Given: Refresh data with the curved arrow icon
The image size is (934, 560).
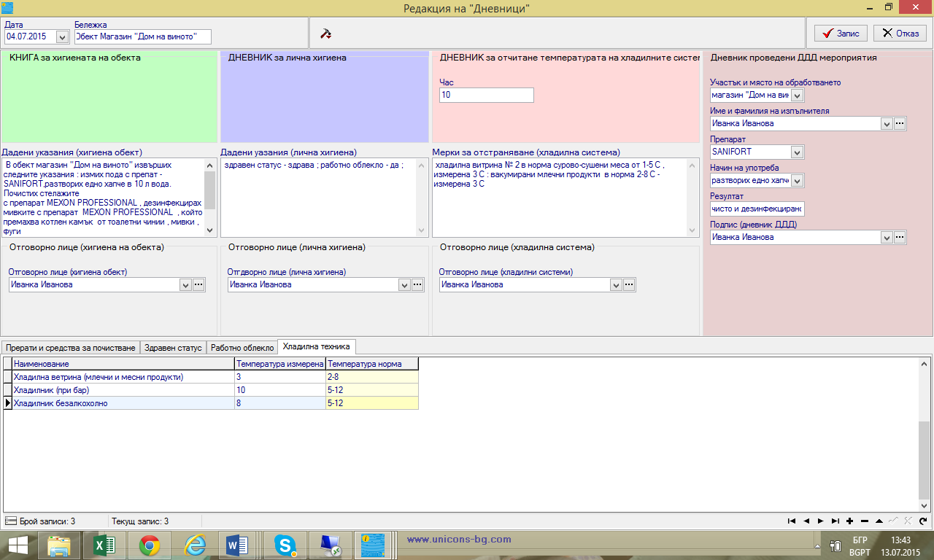Looking at the screenshot, I should coord(923,521).
